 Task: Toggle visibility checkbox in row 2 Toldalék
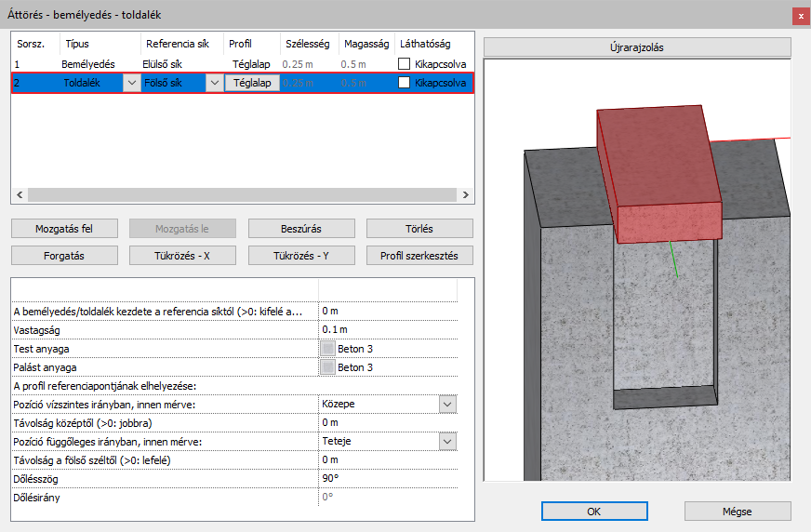point(404,83)
